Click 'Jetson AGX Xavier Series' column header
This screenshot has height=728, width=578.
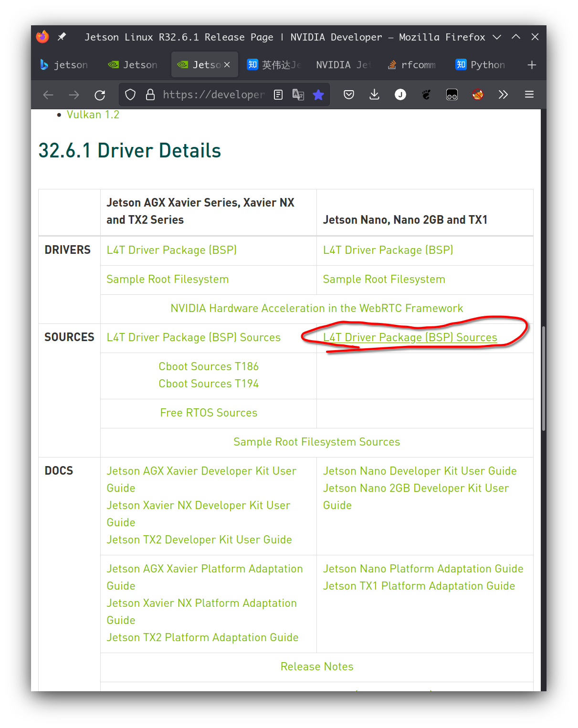point(200,211)
